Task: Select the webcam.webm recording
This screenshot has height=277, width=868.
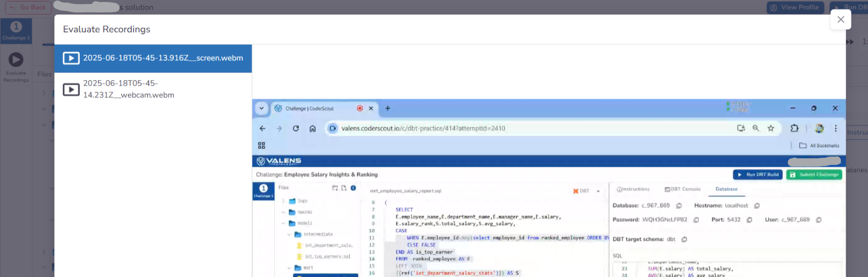Action: click(129, 89)
